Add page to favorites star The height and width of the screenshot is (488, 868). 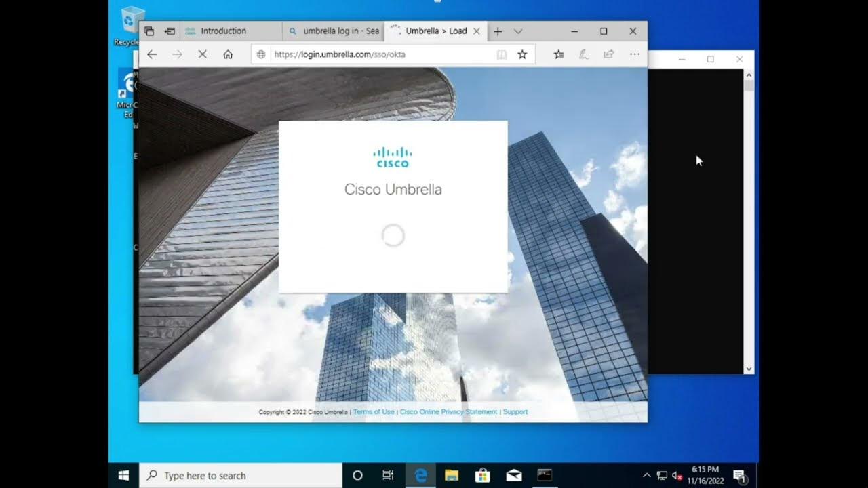click(522, 54)
